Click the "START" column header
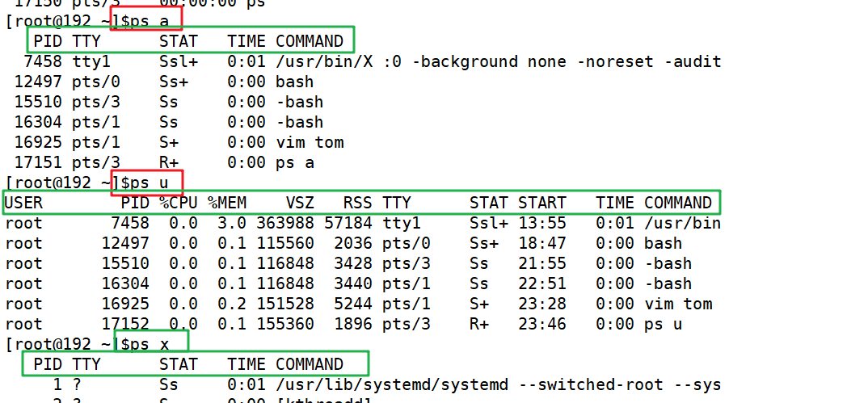 coord(542,203)
